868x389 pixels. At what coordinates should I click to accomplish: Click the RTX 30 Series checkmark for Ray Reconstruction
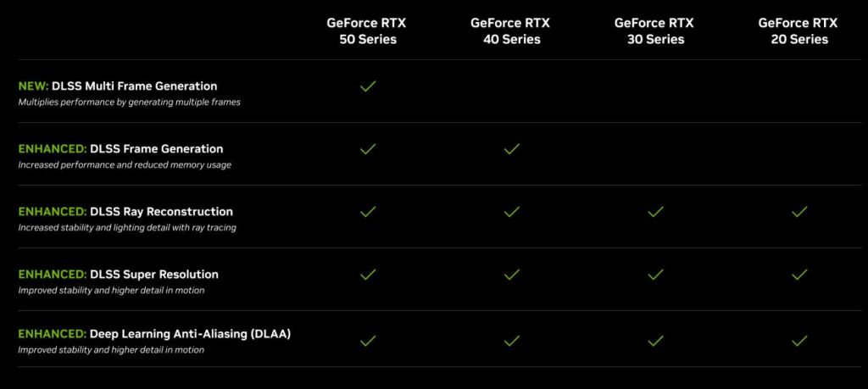[655, 212]
